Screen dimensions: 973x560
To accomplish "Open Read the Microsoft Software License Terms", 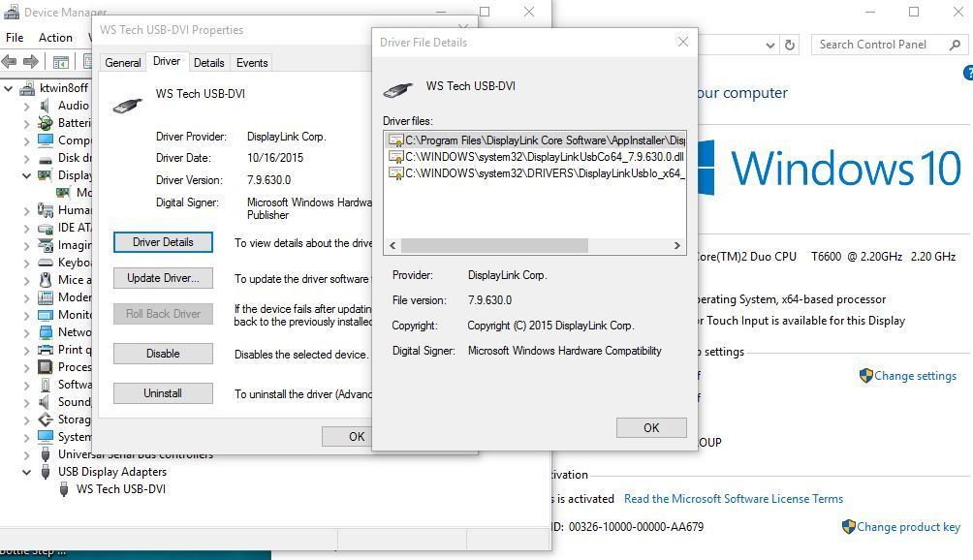I will 734,499.
